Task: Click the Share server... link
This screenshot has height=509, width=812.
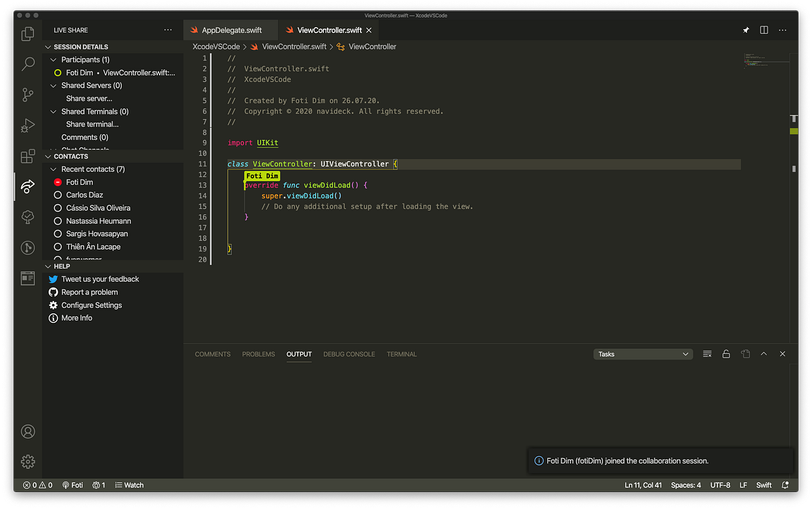Action: point(89,98)
